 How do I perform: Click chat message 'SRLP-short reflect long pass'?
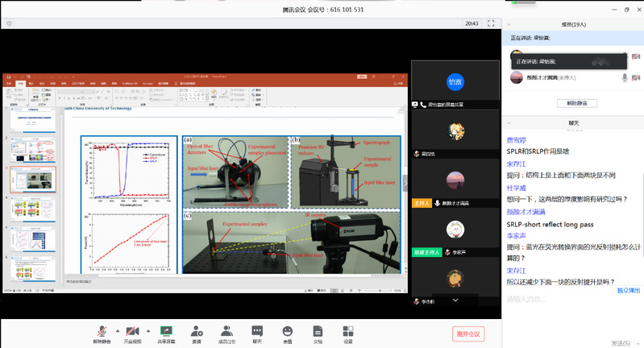click(550, 225)
